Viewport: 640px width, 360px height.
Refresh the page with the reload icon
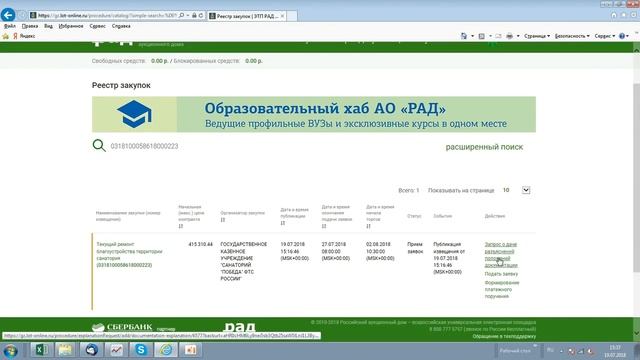(201, 16)
